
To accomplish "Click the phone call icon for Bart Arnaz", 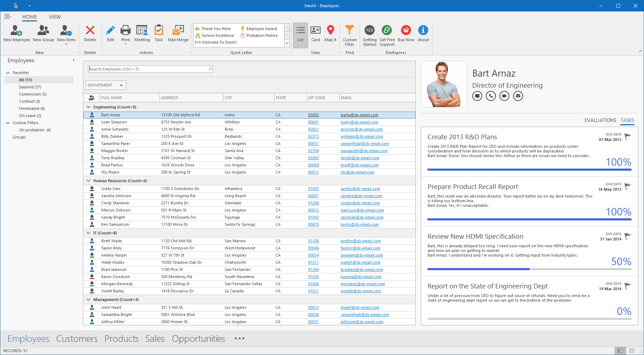I will [491, 96].
